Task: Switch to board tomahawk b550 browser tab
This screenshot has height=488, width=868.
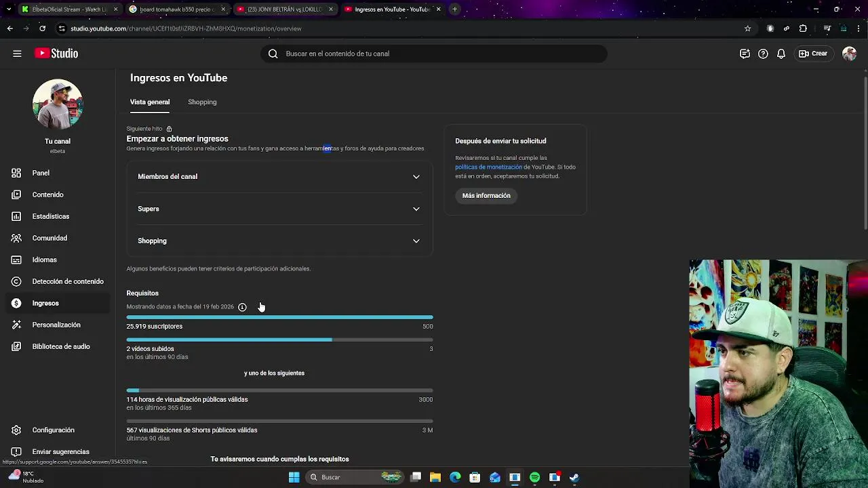Action: [176, 9]
